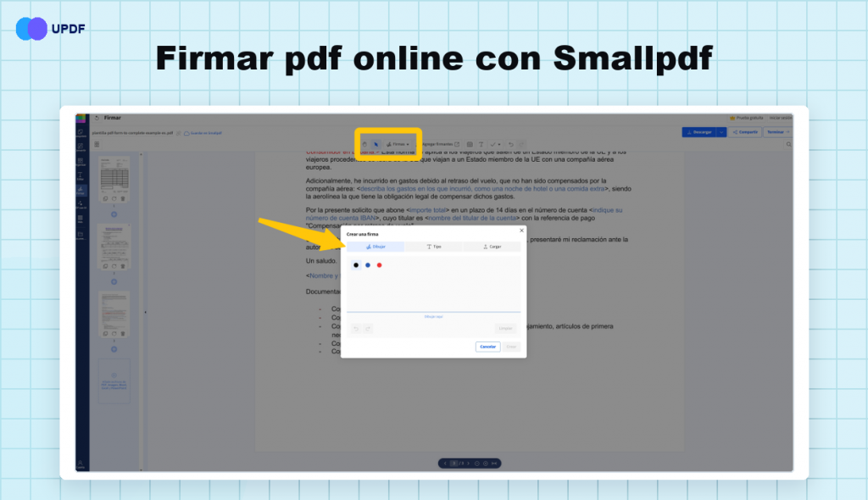Click the toolbar redo arrow
Viewport: 868px width, 500px height.
[521, 145]
